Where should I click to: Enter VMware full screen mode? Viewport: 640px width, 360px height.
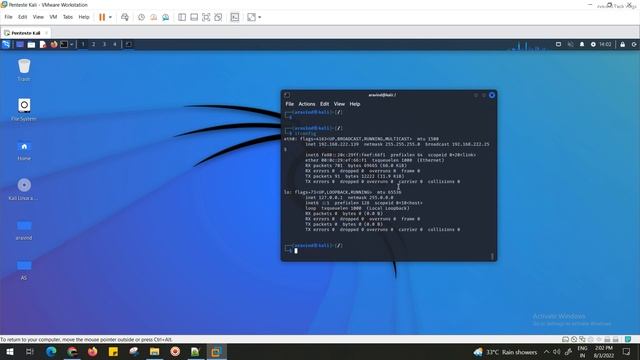click(x=206, y=17)
